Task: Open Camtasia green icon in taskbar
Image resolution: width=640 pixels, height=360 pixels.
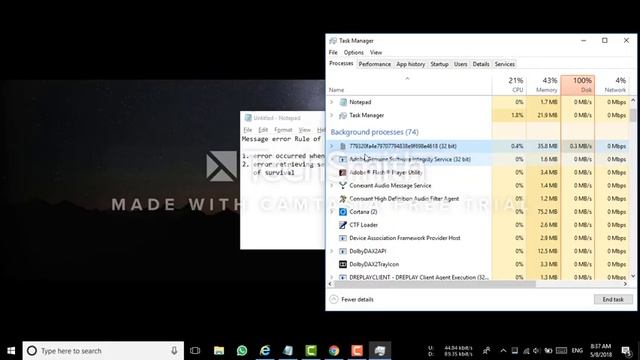Action: 311,351
